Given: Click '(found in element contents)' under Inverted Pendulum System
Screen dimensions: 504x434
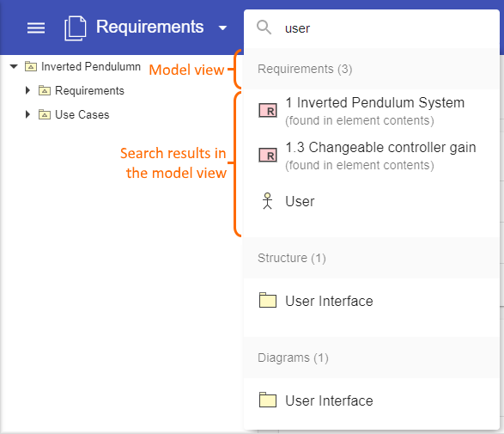Looking at the screenshot, I should tap(360, 120).
